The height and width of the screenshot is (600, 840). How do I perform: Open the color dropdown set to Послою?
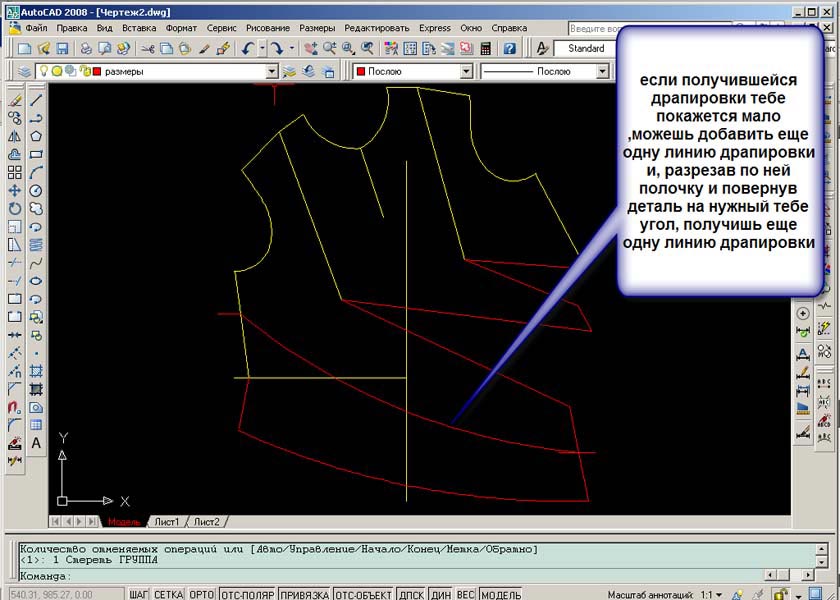(465, 72)
